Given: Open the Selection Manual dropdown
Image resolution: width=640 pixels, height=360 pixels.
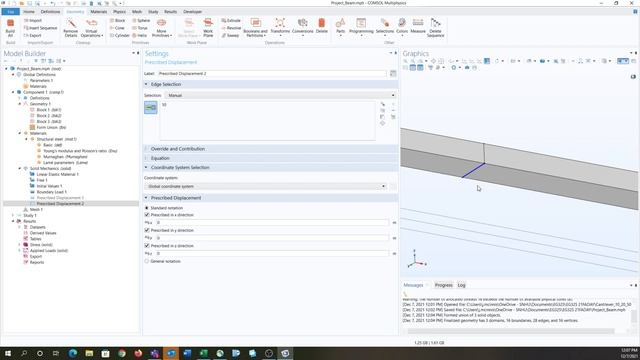Looking at the screenshot, I should tap(280, 95).
